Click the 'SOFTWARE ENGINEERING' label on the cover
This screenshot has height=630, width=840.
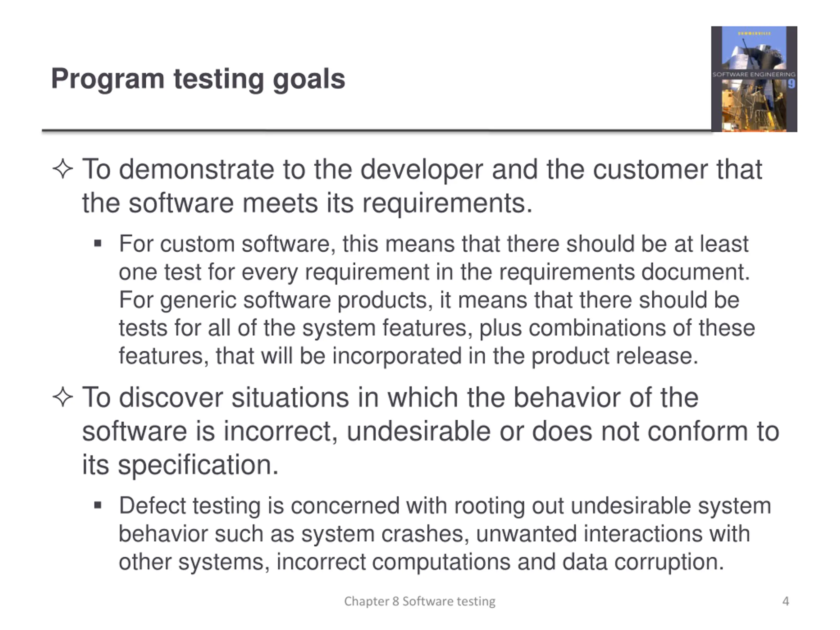(x=754, y=74)
